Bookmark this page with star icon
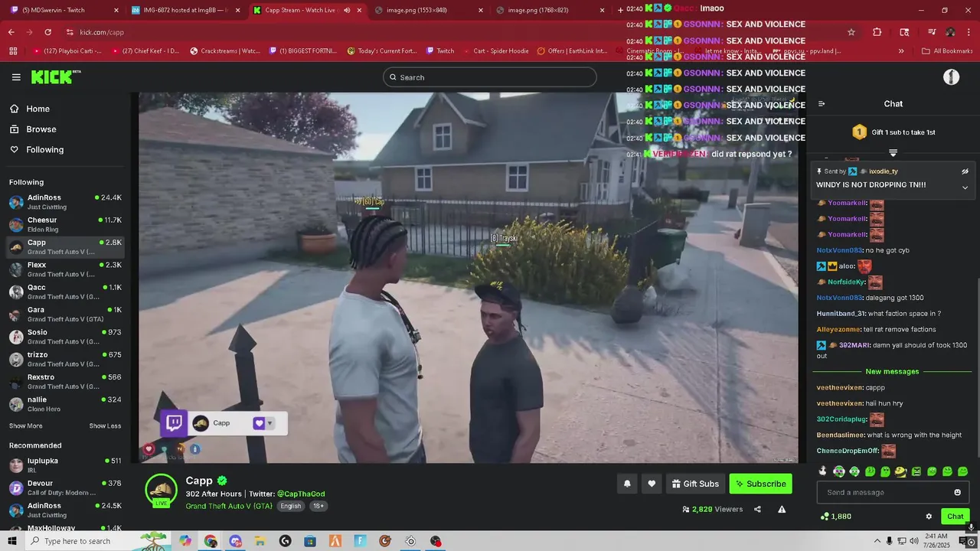Screen dimensions: 980x551 tap(851, 32)
